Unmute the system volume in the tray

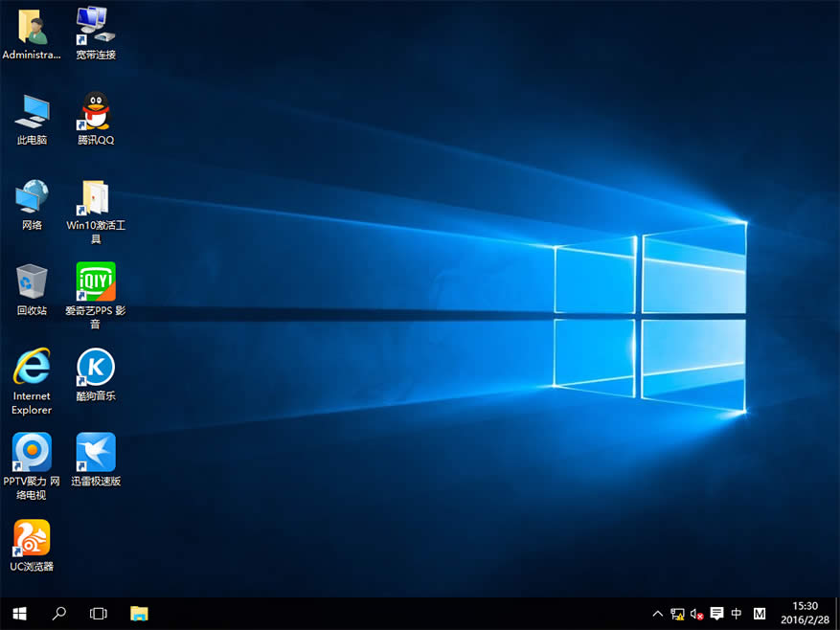pos(697,613)
